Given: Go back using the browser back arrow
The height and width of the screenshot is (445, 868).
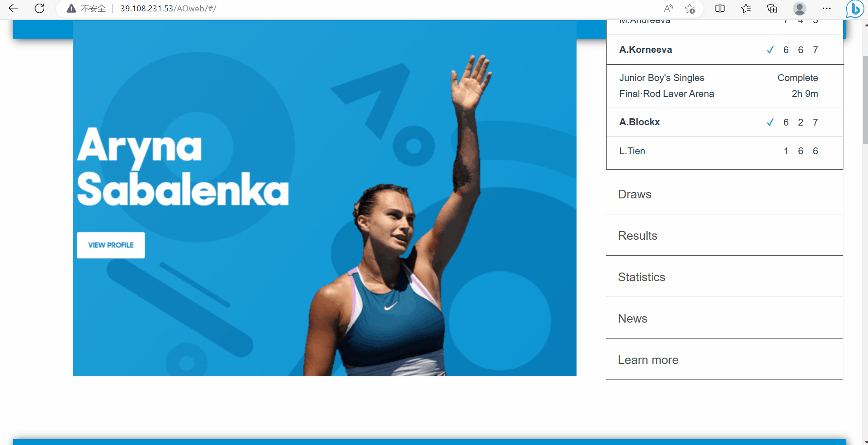Looking at the screenshot, I should [x=13, y=8].
